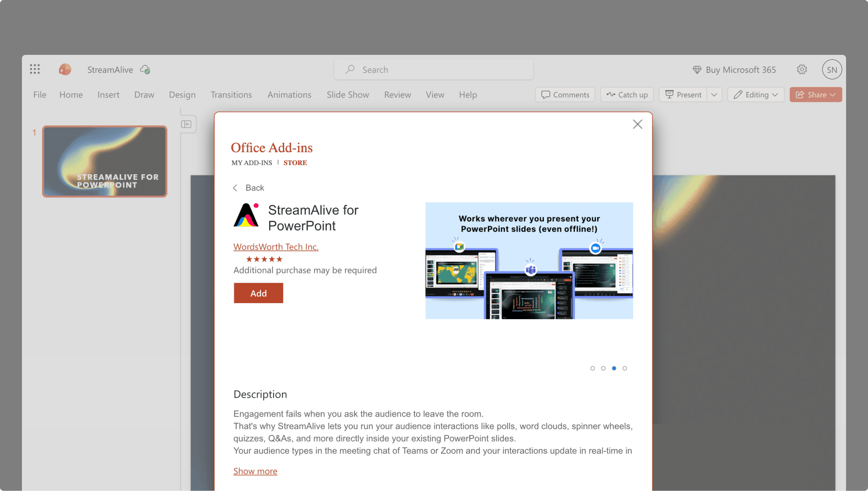The width and height of the screenshot is (868, 491).
Task: Open the Slide Show ribbon tab
Action: click(x=348, y=95)
